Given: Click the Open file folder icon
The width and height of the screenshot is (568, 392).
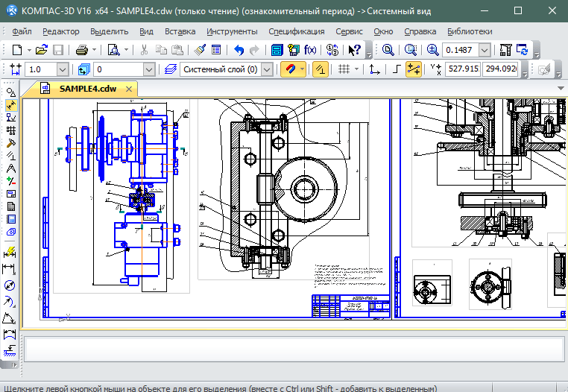Looking at the screenshot, I should (42, 50).
